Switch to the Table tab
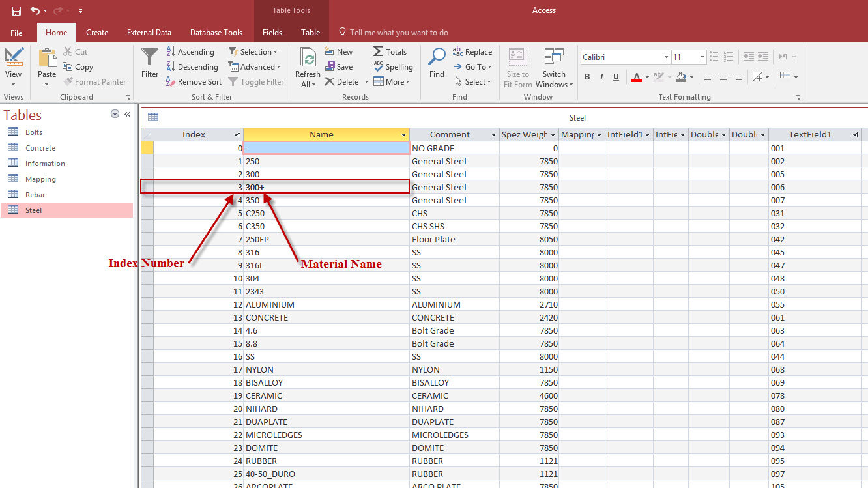 (x=311, y=33)
